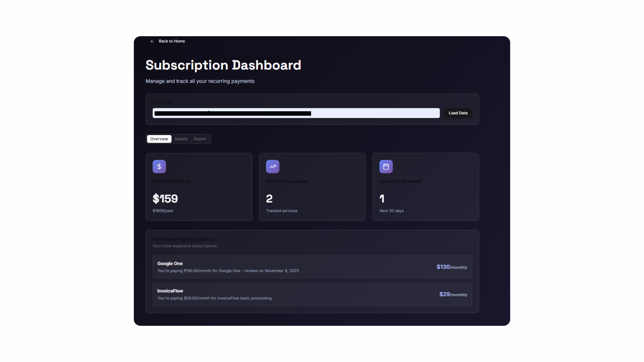The height and width of the screenshot is (362, 644).
Task: Click the Active Subscriptions label
Action: pyautogui.click(x=287, y=181)
